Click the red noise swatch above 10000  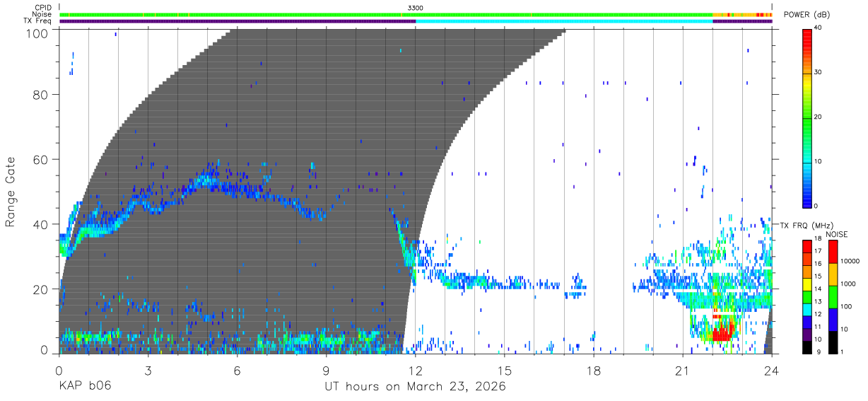point(833,251)
